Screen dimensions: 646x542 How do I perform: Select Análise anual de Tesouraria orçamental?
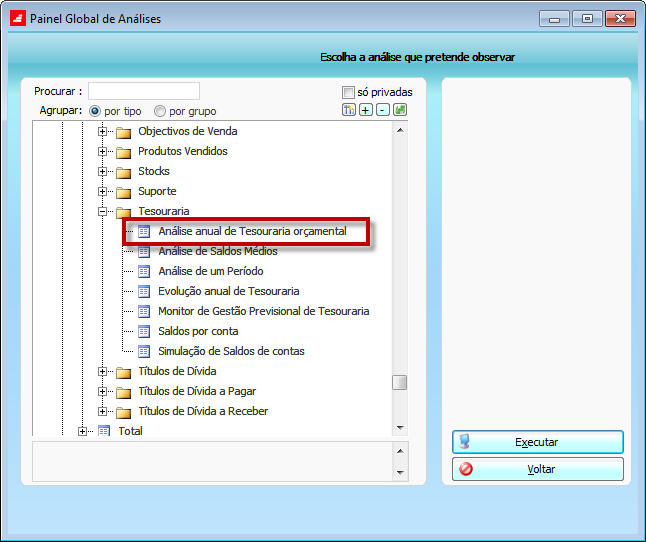[252, 231]
